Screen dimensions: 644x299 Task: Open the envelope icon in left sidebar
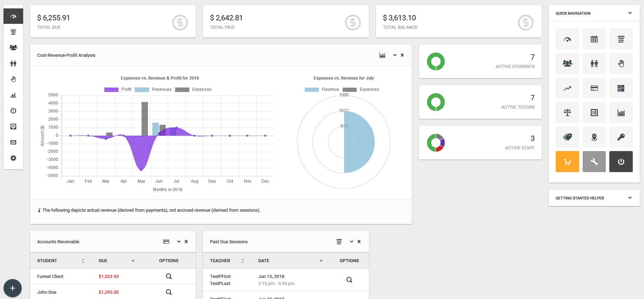(x=13, y=142)
